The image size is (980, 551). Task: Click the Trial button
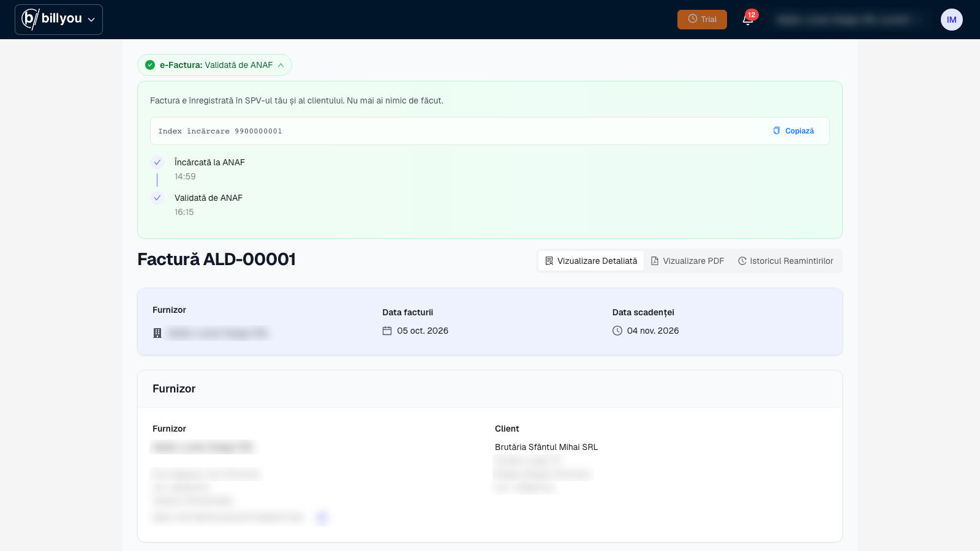702,20
